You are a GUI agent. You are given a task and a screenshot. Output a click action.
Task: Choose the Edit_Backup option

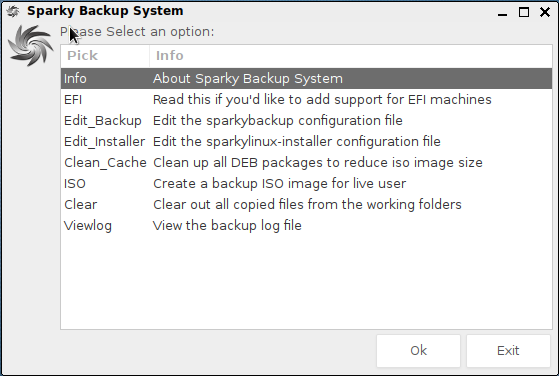[x=306, y=120]
